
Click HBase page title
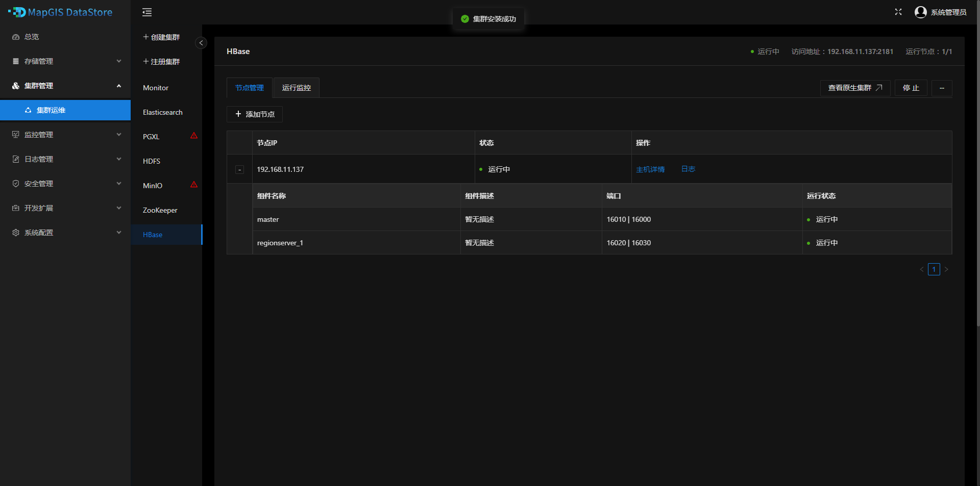tap(238, 52)
